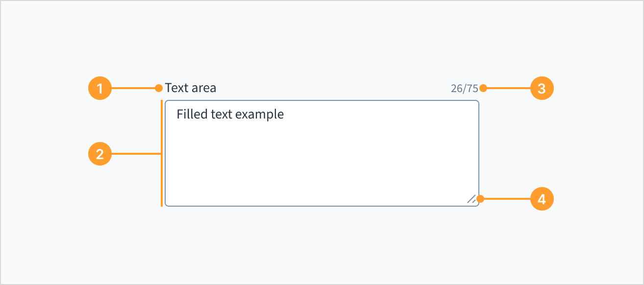Image resolution: width=644 pixels, height=285 pixels.
Task: Click the top border of the text area box
Action: (321, 100)
